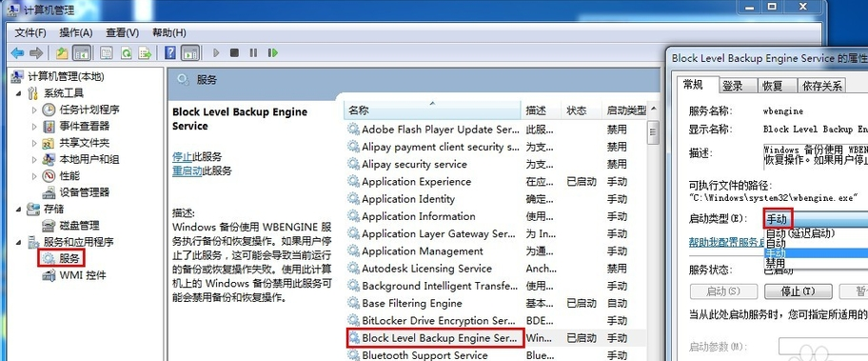The width and height of the screenshot is (868, 361).
Task: Click the Stop Service square icon
Action: [x=235, y=53]
